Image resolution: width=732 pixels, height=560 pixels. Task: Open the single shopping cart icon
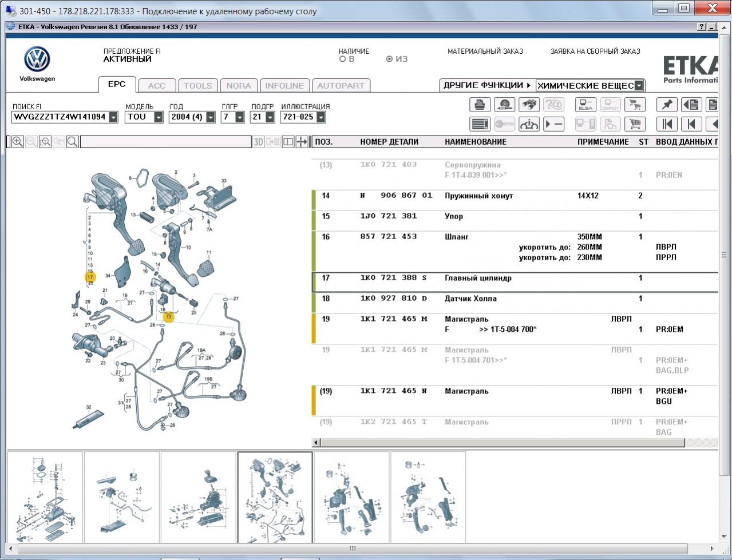(634, 124)
